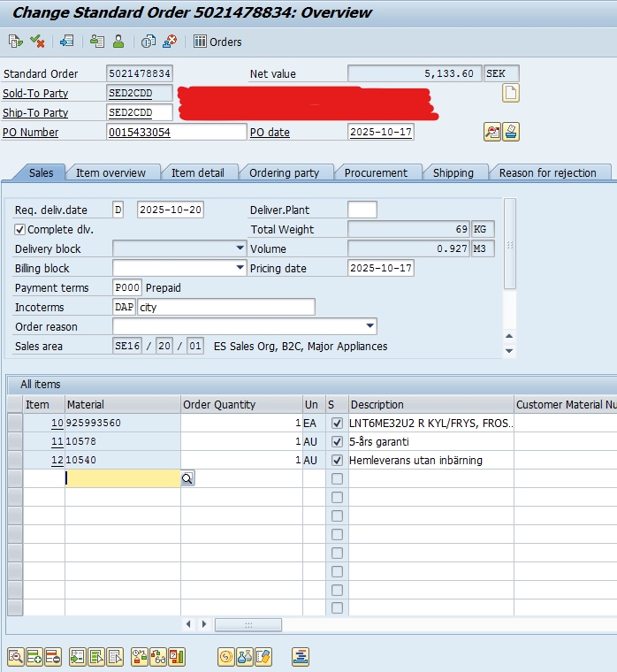Click the PO Number input field
The width and height of the screenshot is (617, 672).
176,132
